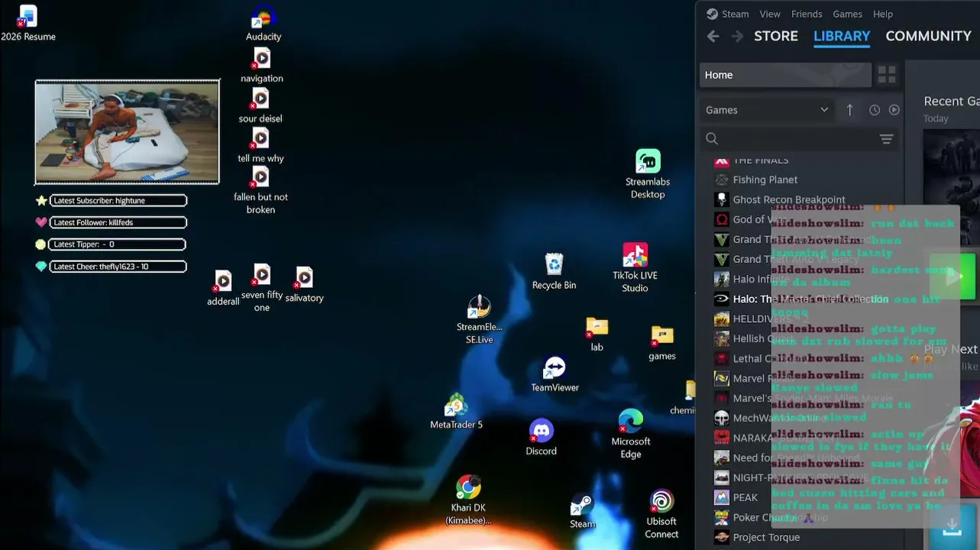Open the Games menu in Steam
Screen dimensions: 980x550
pyautogui.click(x=847, y=14)
